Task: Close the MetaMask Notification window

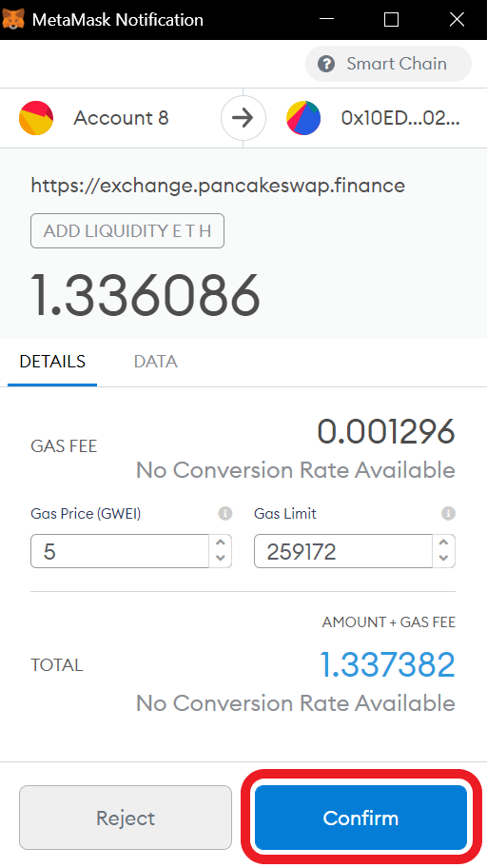Action: [x=458, y=19]
